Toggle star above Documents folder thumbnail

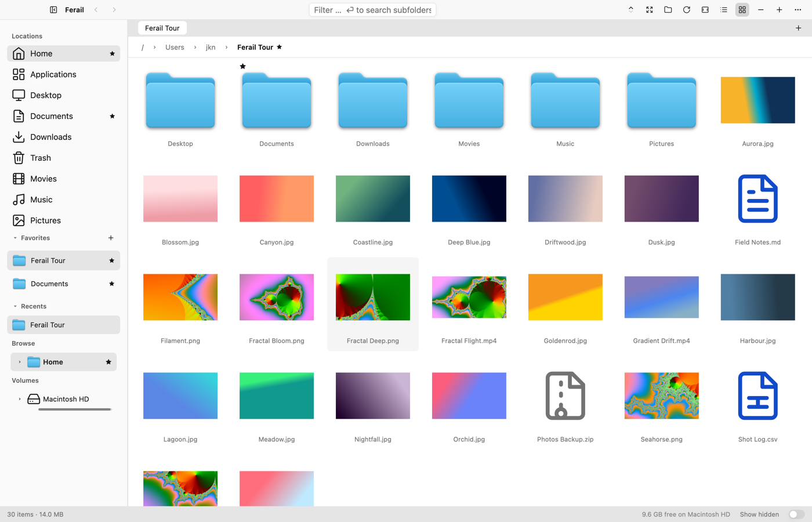(243, 66)
